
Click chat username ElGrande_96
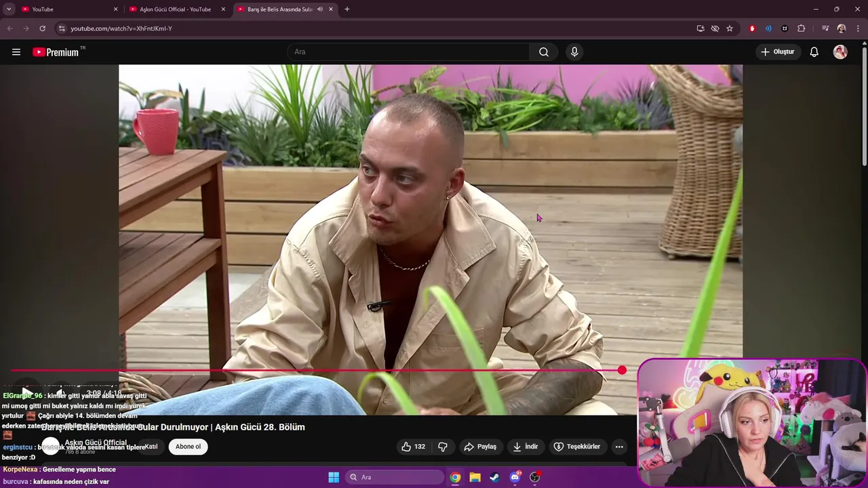click(x=22, y=396)
